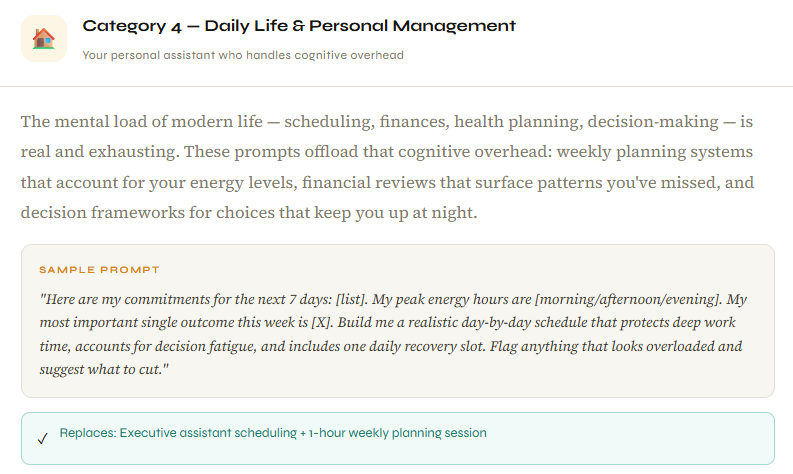Screen dimensions: 793x474
Task: Click the Category 4 Daily Life heading
Action: point(299,26)
